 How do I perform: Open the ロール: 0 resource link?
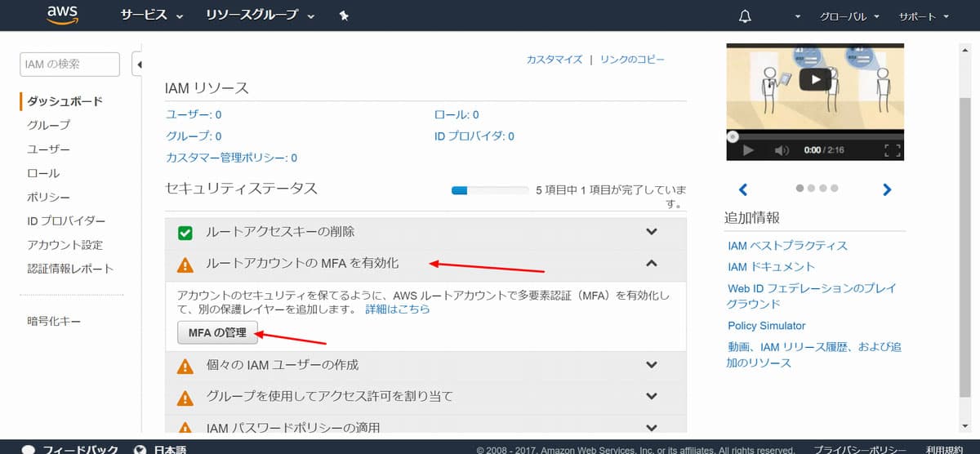[457, 114]
